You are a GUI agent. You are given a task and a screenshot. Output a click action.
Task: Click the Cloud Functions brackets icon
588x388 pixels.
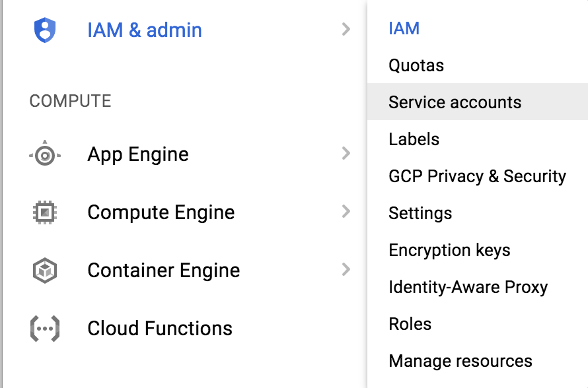point(45,329)
